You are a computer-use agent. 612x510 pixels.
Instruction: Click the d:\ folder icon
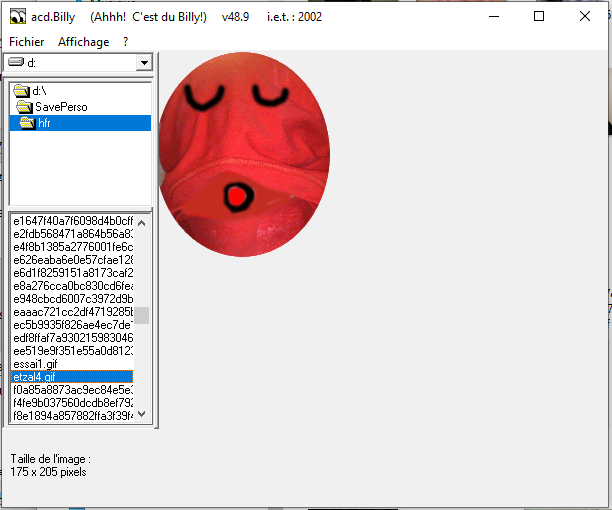click(x=21, y=91)
